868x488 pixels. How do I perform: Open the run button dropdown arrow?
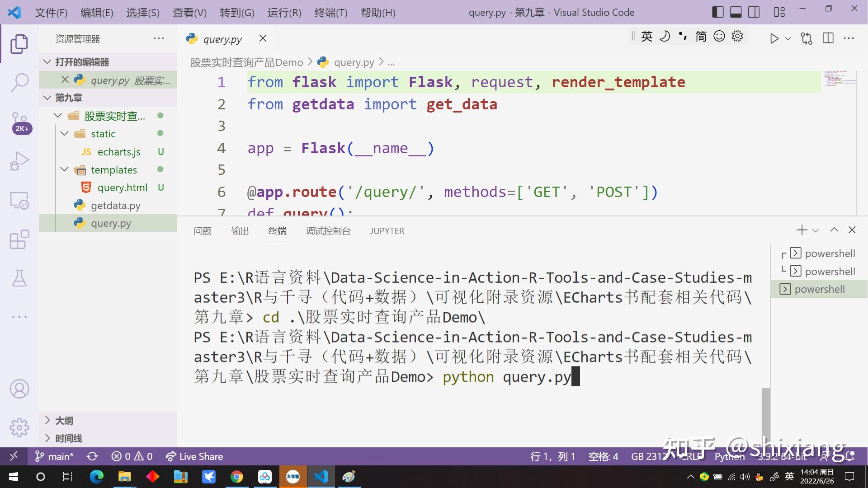point(788,39)
